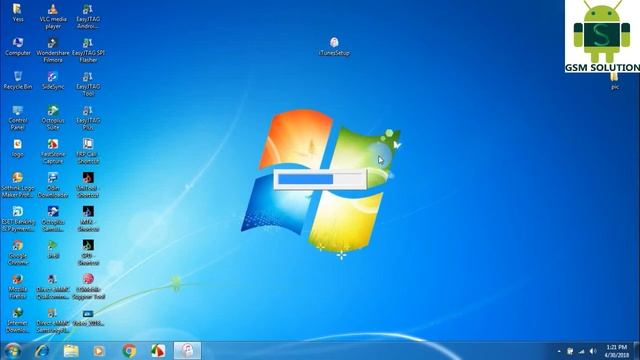This screenshot has width=640, height=360.
Task: Select the Yess folder desktop icon
Action: pos(18,13)
